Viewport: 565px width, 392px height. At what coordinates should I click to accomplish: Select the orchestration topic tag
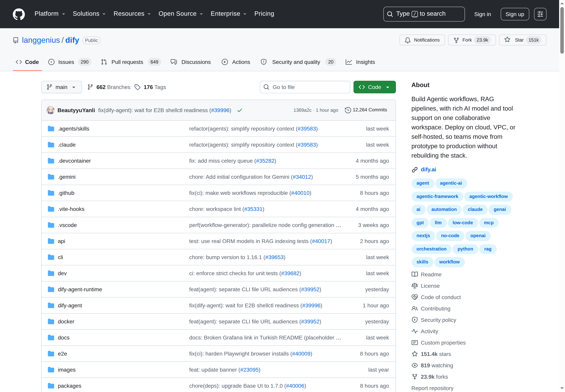(431, 249)
